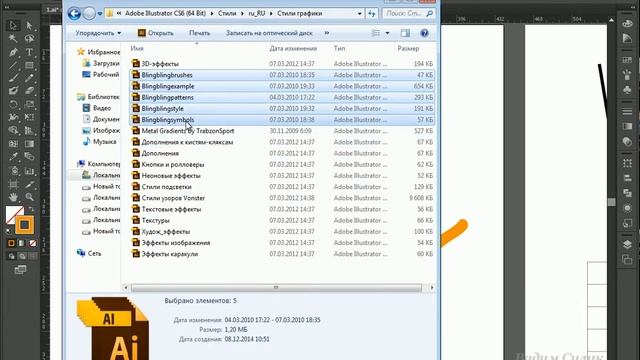Select the Column Graph tool
Image resolution: width=640 pixels, height=360 pixels.
[29, 171]
